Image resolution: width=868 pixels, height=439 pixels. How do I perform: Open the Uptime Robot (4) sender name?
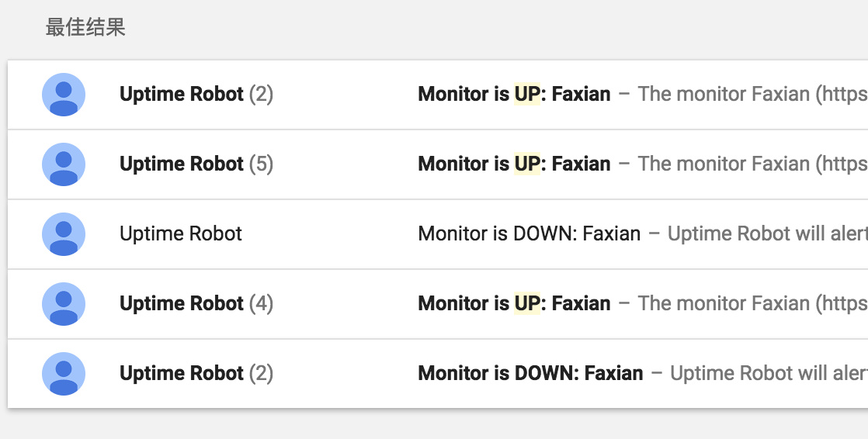pos(182,304)
